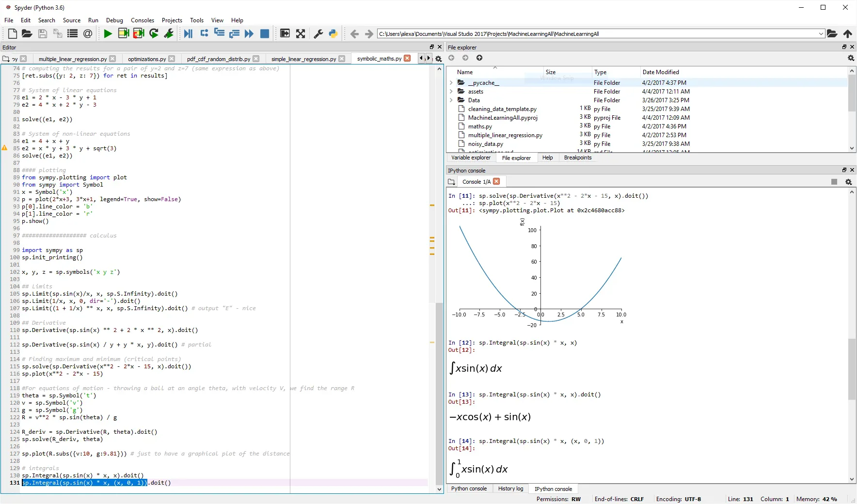Create a new file from the toolbar
Screen dimensions: 857x504
[13, 33]
